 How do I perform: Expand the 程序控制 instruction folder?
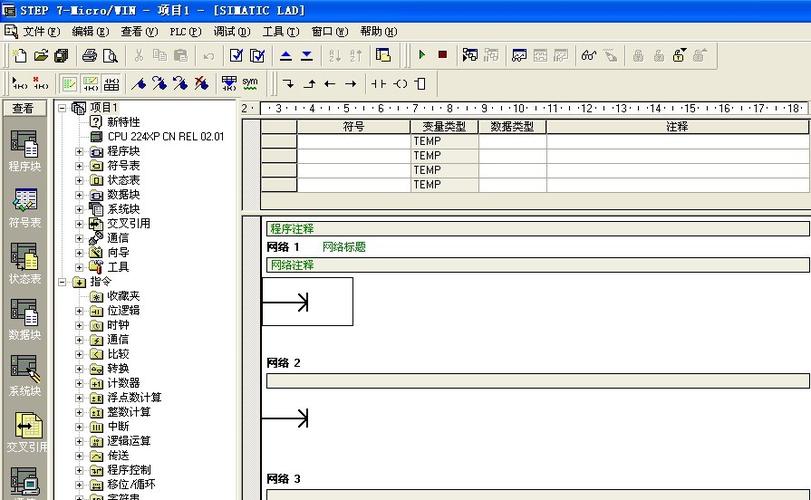(x=79, y=470)
